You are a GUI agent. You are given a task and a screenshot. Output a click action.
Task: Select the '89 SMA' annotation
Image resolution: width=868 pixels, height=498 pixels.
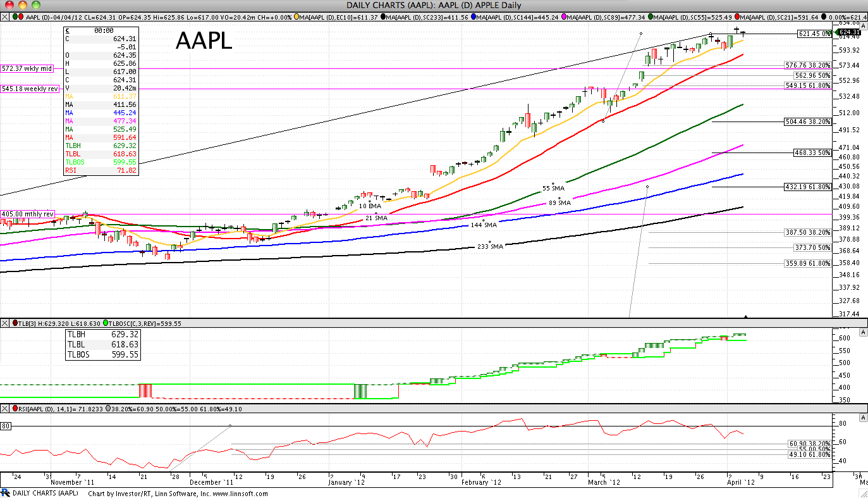click(x=559, y=203)
